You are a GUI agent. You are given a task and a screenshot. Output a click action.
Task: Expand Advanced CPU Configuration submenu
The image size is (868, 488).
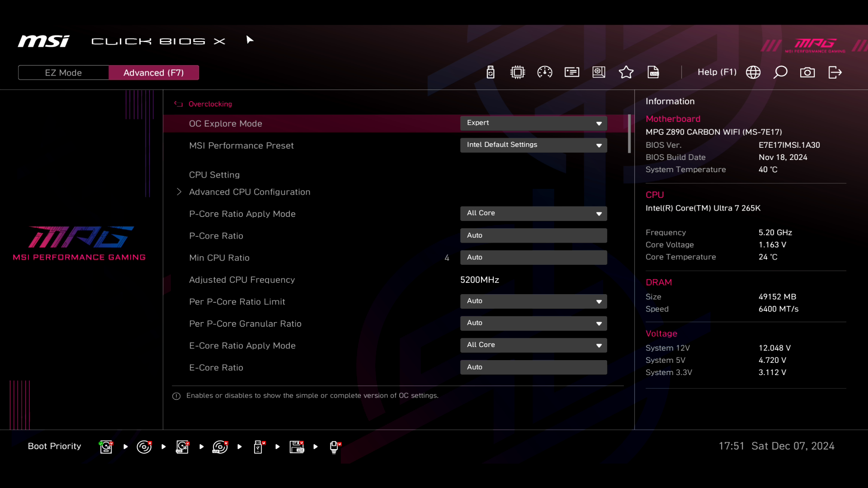click(250, 192)
